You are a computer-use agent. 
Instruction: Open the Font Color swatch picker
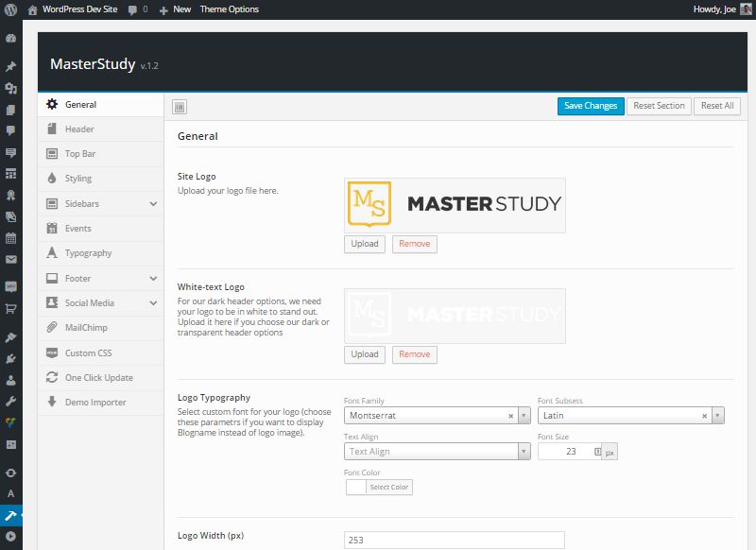pos(356,488)
